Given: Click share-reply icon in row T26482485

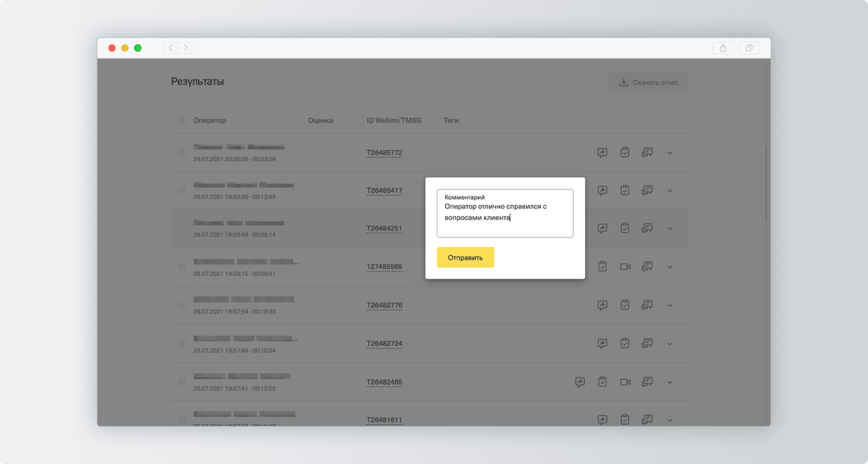Looking at the screenshot, I should click(x=579, y=382).
